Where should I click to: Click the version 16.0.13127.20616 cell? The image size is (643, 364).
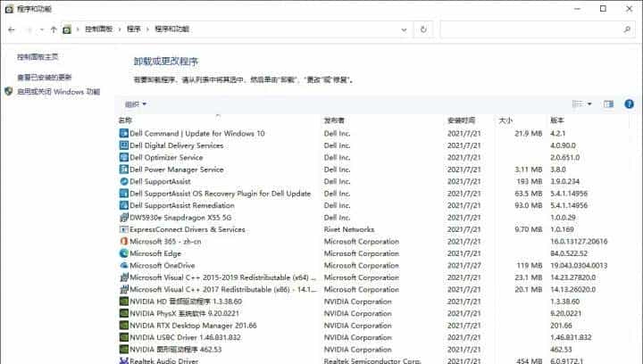click(x=579, y=241)
